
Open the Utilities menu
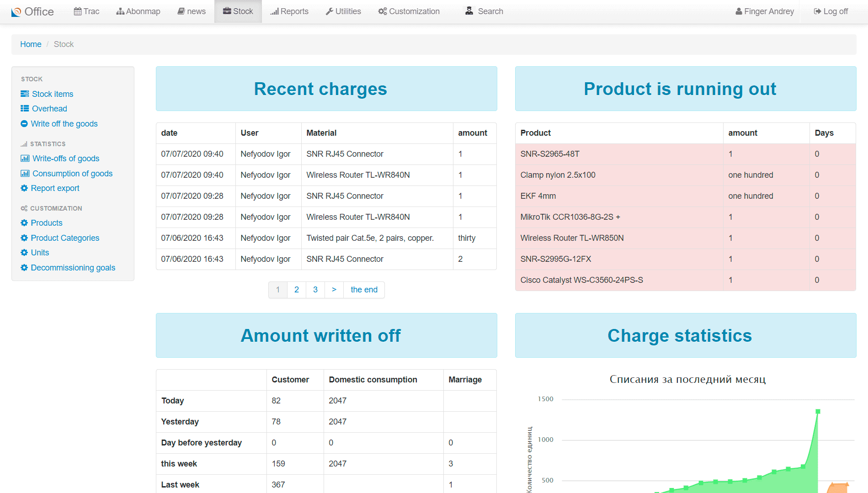click(343, 11)
